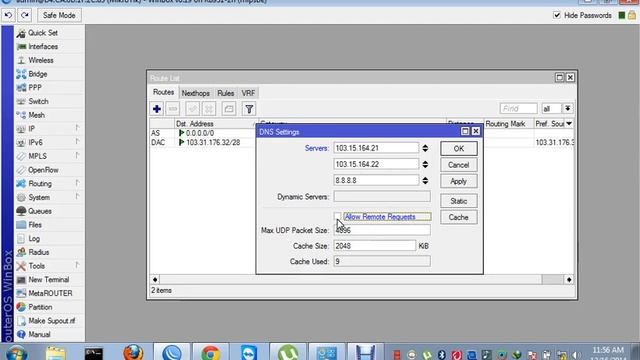Open Partition menu item
640x360 pixels.
pyautogui.click(x=40, y=307)
